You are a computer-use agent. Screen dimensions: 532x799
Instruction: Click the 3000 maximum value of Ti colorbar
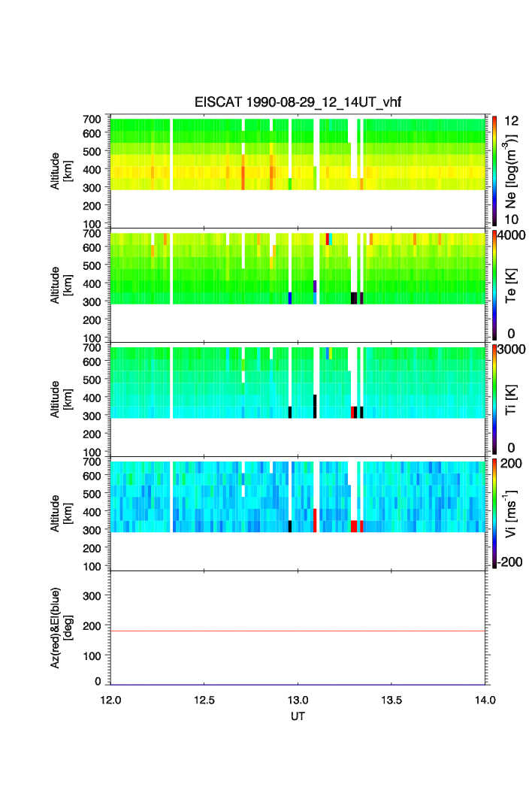click(x=512, y=349)
